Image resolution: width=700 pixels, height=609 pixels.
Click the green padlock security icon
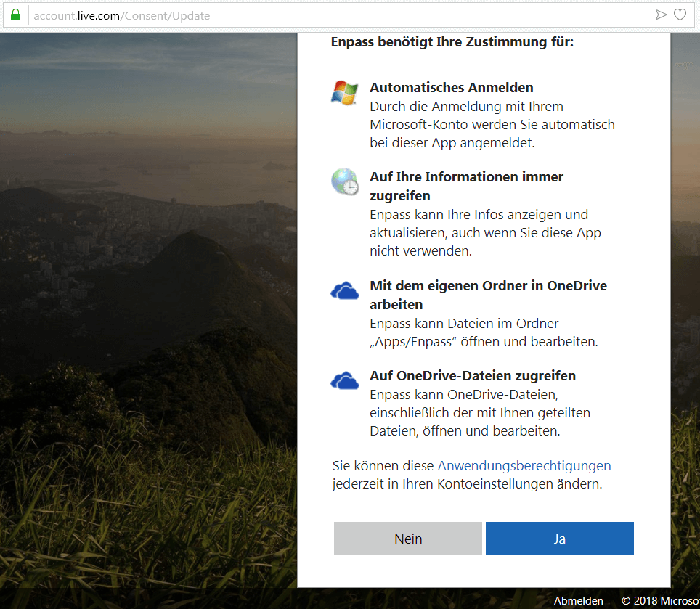tap(16, 15)
